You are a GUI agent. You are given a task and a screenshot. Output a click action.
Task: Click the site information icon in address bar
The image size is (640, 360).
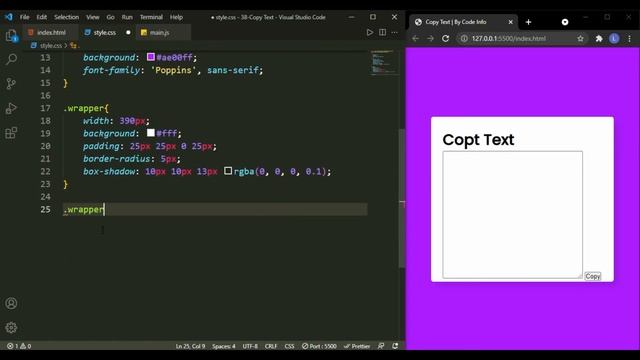pos(464,38)
